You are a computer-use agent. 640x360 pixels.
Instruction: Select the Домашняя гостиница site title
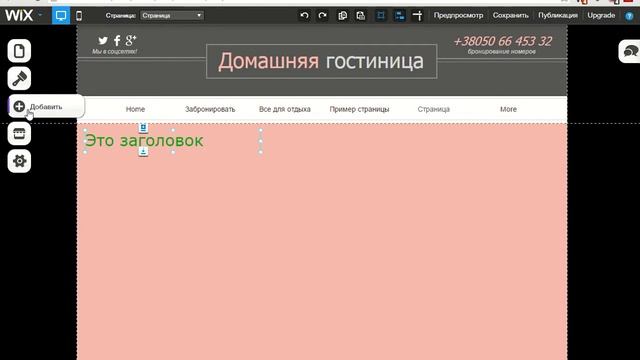tap(321, 61)
